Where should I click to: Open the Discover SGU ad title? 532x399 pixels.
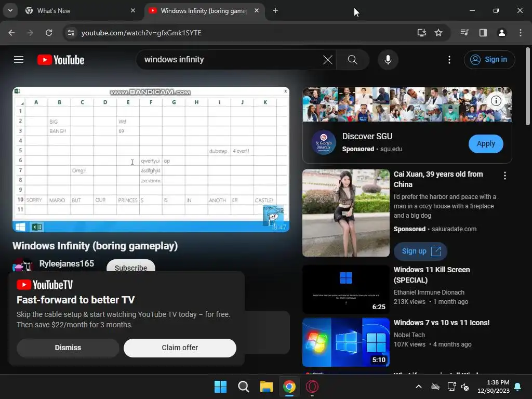click(367, 137)
